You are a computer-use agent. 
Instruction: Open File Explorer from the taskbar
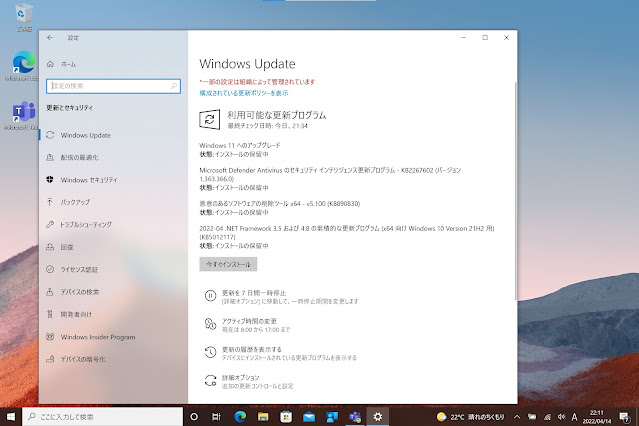tap(263, 417)
